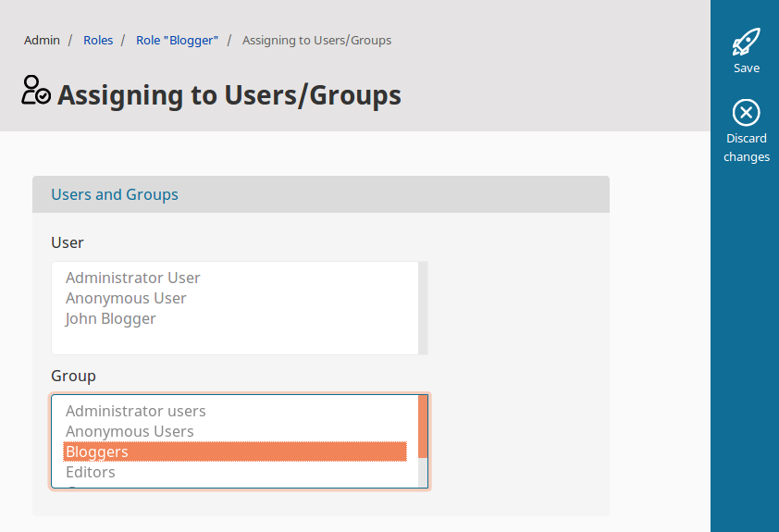
Task: Click the current breadcrumb Assigning to Users/Groups
Action: click(316, 41)
